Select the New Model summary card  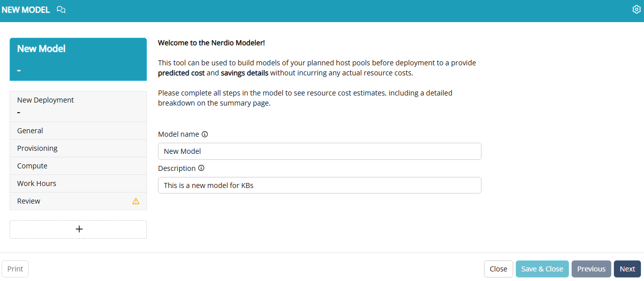click(78, 59)
